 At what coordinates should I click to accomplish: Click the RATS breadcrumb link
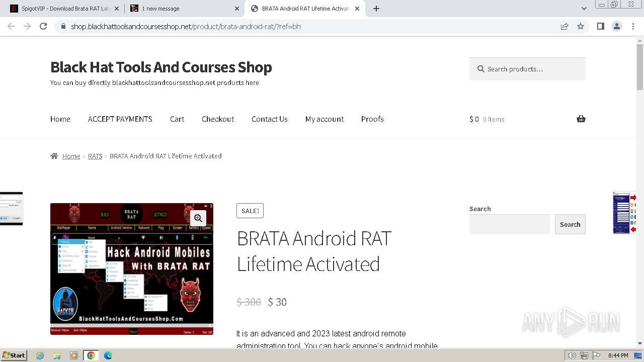coord(95,156)
